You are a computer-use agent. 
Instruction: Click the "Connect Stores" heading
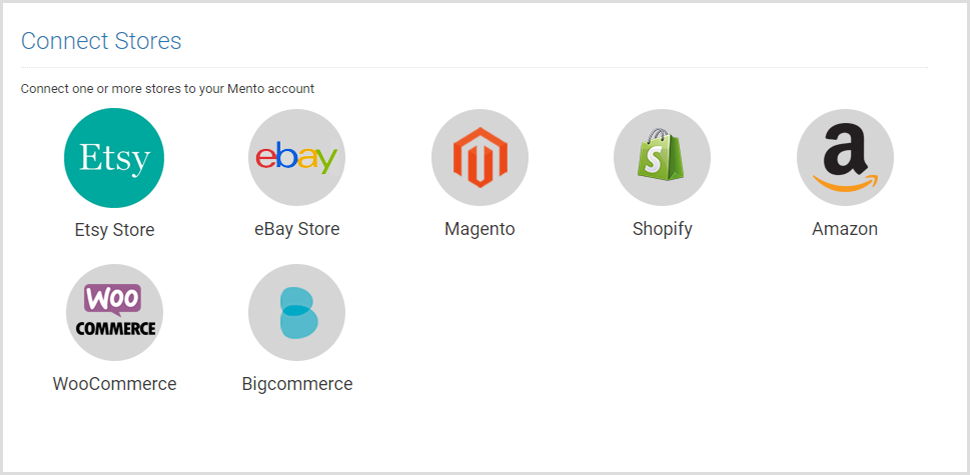101,41
